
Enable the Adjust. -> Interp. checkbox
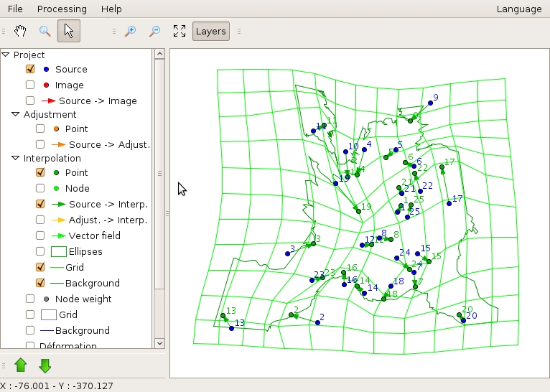pyautogui.click(x=40, y=220)
